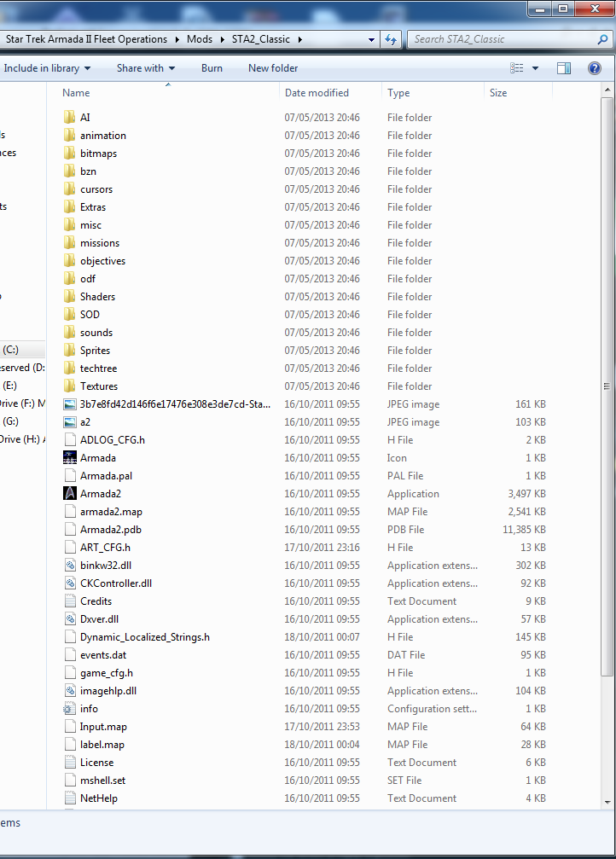This screenshot has width=616, height=859.
Task: Click scrollbar down arrow in file list
Action: click(x=607, y=802)
